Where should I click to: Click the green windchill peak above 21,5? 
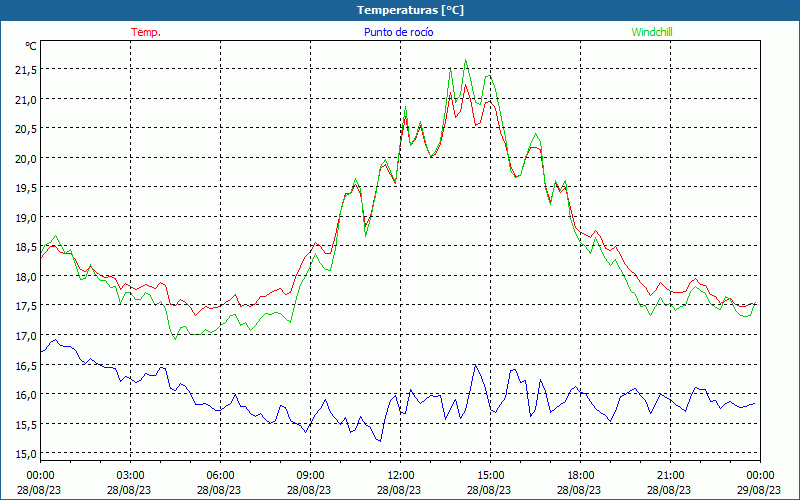tap(465, 60)
